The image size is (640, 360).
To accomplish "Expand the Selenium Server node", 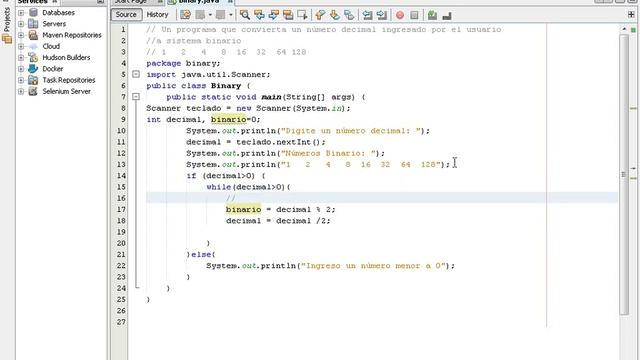I will tap(21, 91).
